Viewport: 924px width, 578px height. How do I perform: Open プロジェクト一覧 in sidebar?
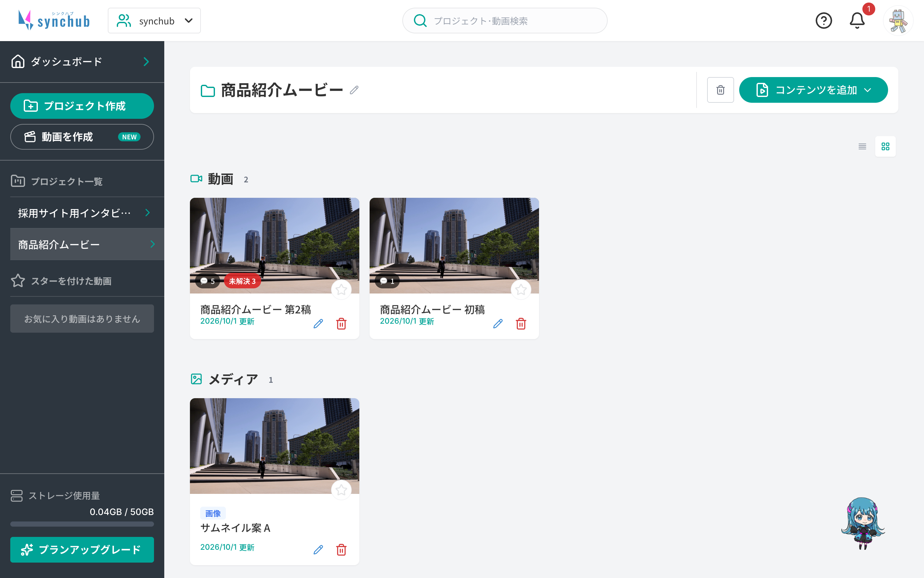pos(56,181)
